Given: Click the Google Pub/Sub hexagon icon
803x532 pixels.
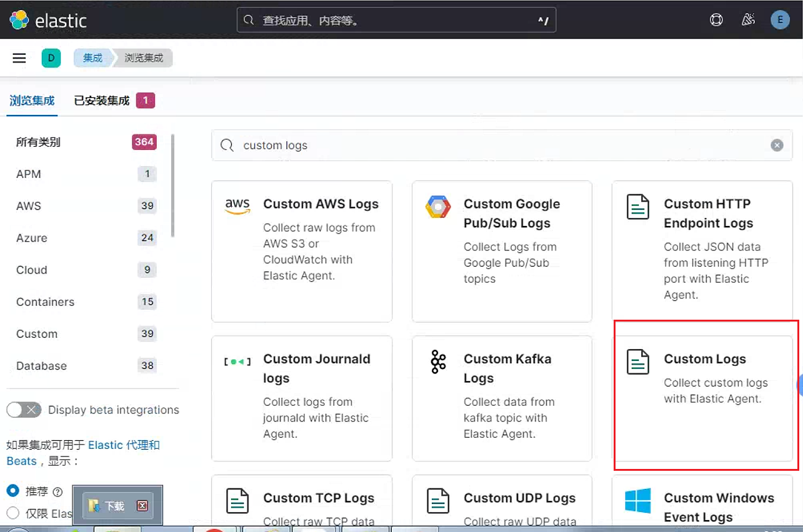Looking at the screenshot, I should coord(438,207).
